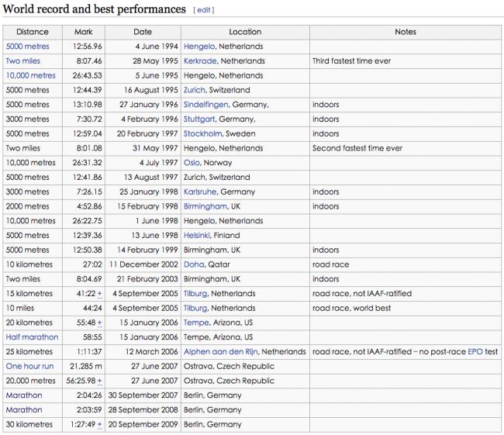
Task: Click the 'road race, world best' note
Action: point(351,308)
